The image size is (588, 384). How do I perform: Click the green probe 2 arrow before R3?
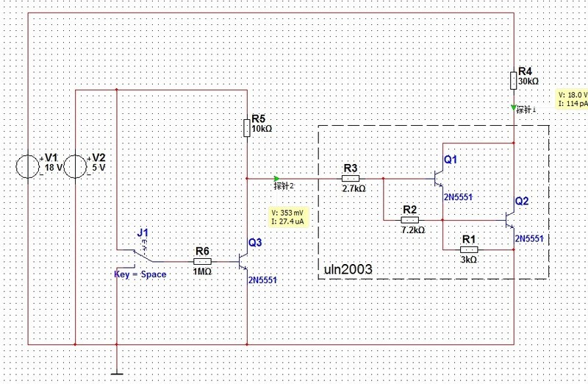click(x=276, y=178)
